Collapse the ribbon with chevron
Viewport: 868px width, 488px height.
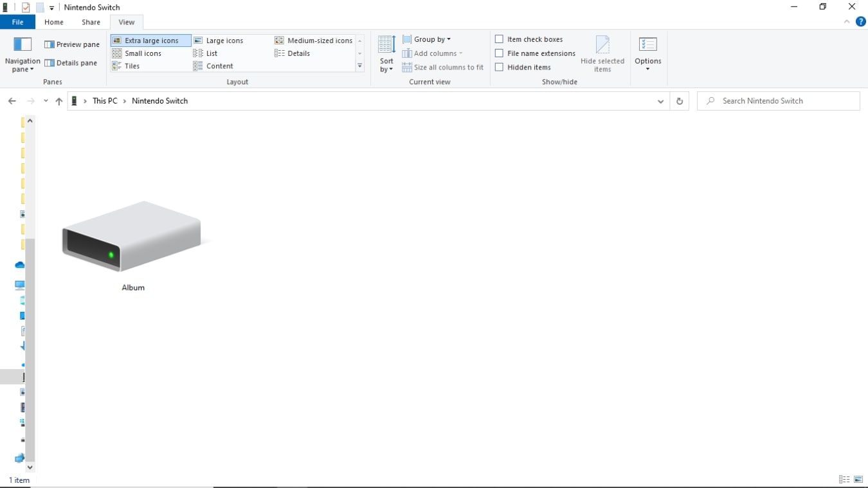[847, 22]
